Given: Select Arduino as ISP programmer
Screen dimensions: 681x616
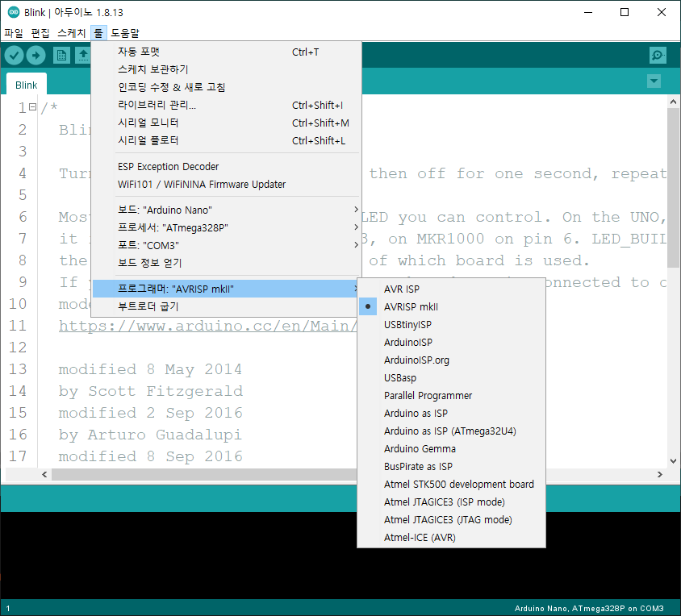Looking at the screenshot, I should coord(451,414).
